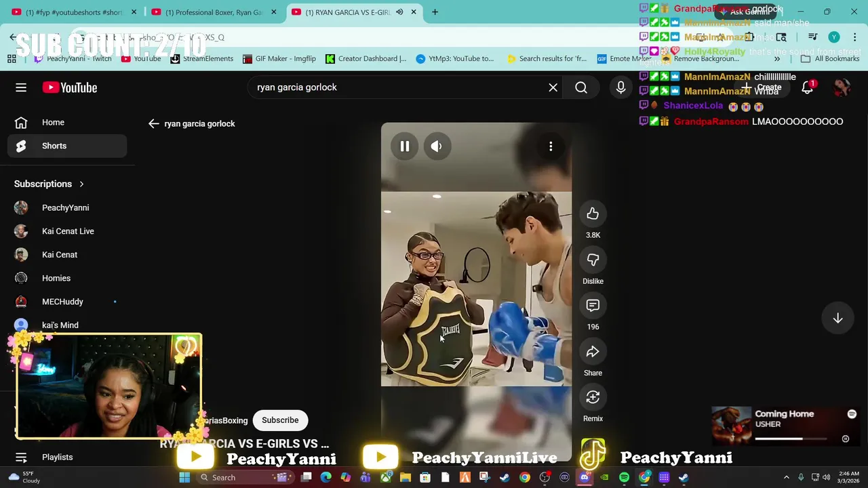Viewport: 868px width, 488px height.
Task: Select Shorts in the sidebar
Action: [x=67, y=146]
